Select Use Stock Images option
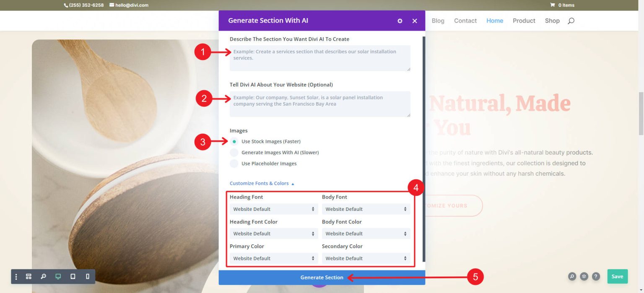Screen dimensions: 644x293 (234, 141)
